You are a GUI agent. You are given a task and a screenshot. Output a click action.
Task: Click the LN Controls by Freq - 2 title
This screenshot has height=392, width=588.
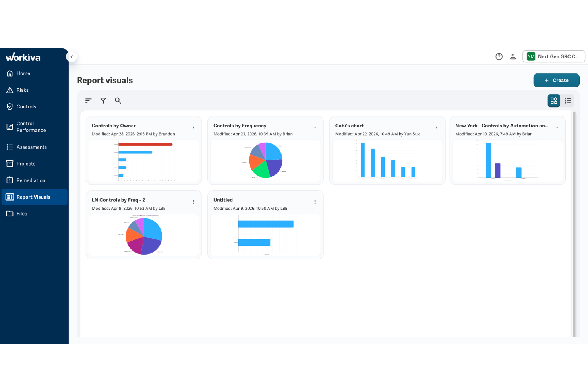pos(118,200)
